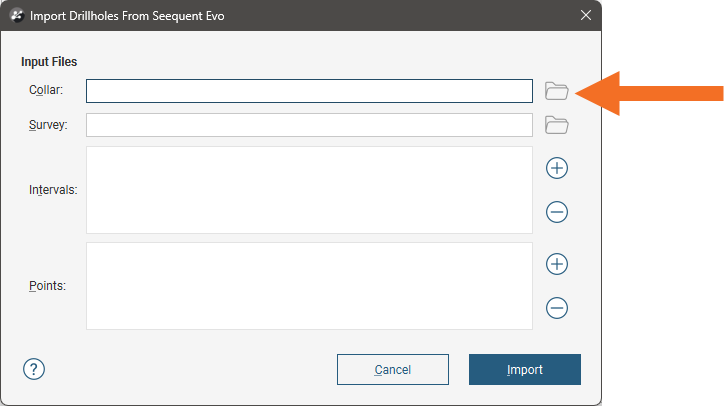724x406 pixels.
Task: Remove a Points file with minus button
Action: (x=557, y=308)
